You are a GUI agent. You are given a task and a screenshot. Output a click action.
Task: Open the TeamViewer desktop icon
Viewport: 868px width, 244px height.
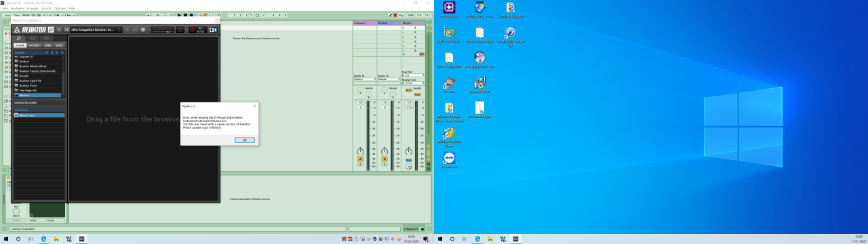(x=449, y=159)
